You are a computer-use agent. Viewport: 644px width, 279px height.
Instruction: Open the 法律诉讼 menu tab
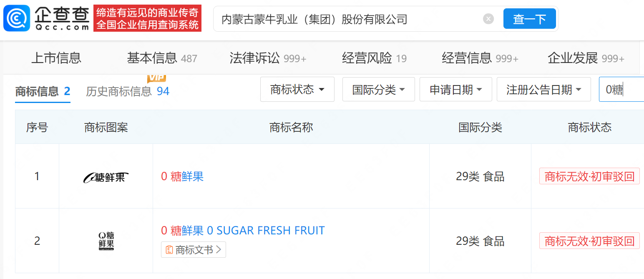tap(268, 58)
